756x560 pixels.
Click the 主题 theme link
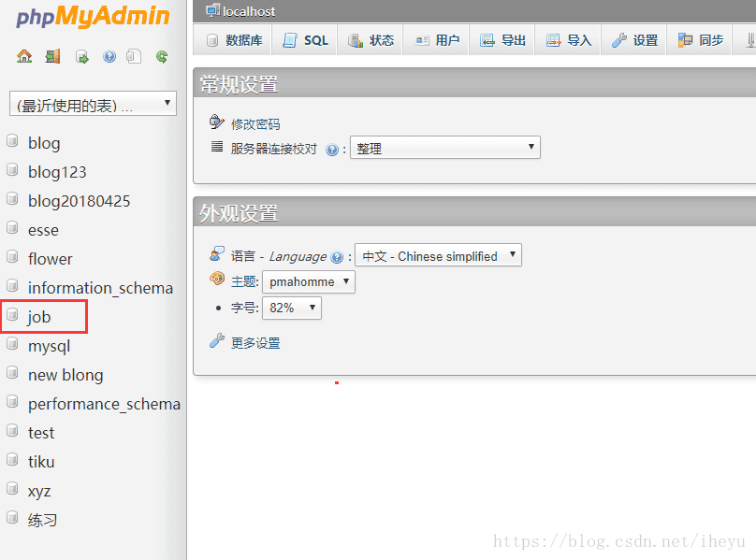pos(244,282)
